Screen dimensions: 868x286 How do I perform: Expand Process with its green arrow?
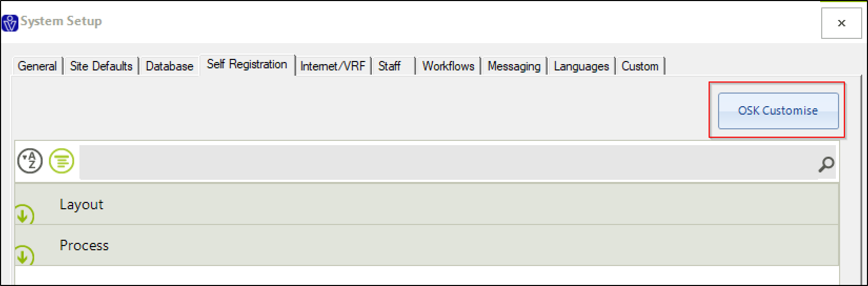(24, 256)
